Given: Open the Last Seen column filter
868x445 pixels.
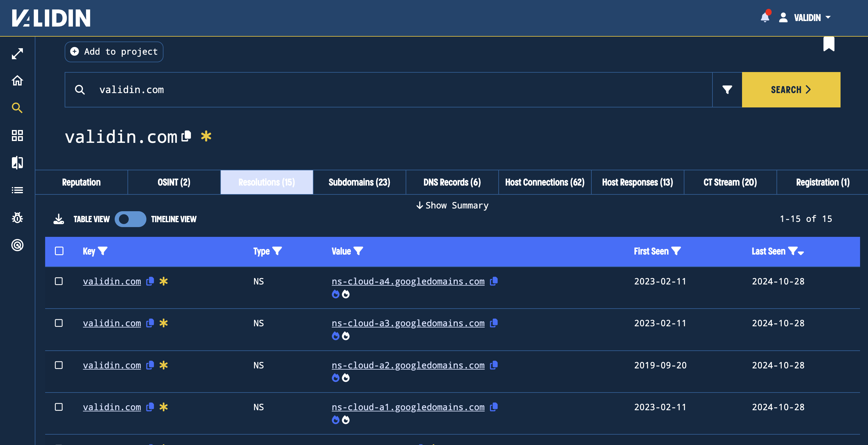Looking at the screenshot, I should [x=793, y=251].
